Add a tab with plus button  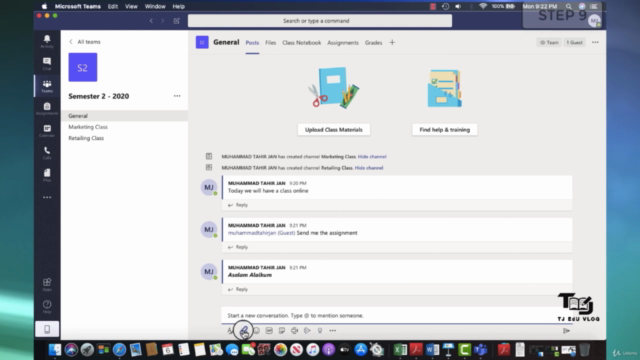click(392, 42)
